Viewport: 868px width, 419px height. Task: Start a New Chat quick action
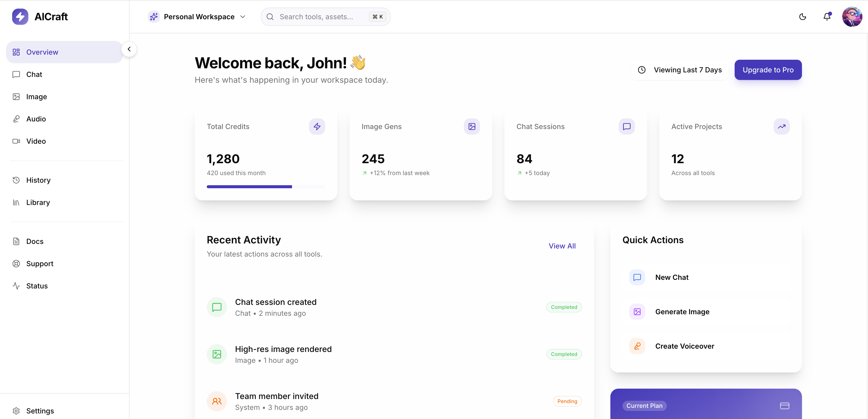coord(672,277)
